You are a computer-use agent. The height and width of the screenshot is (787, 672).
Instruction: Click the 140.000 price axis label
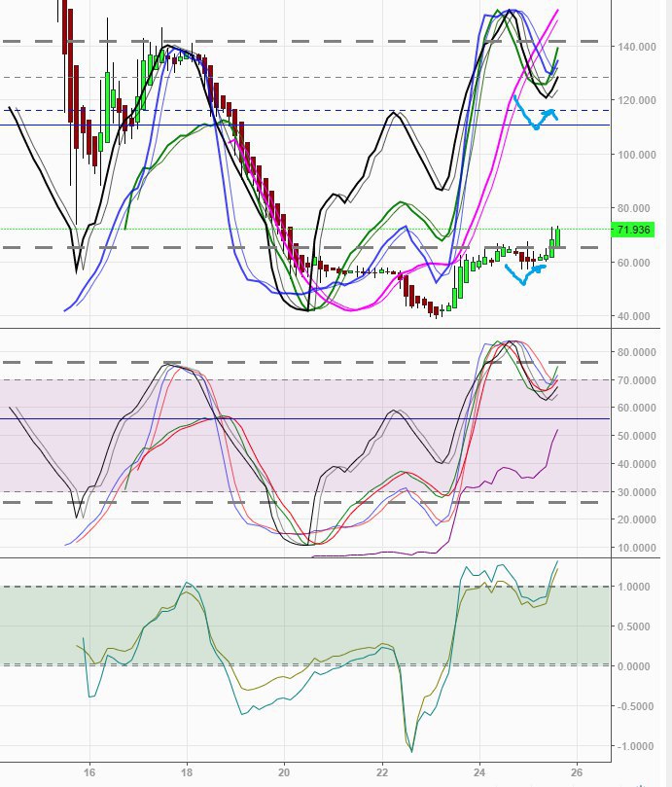637,47
